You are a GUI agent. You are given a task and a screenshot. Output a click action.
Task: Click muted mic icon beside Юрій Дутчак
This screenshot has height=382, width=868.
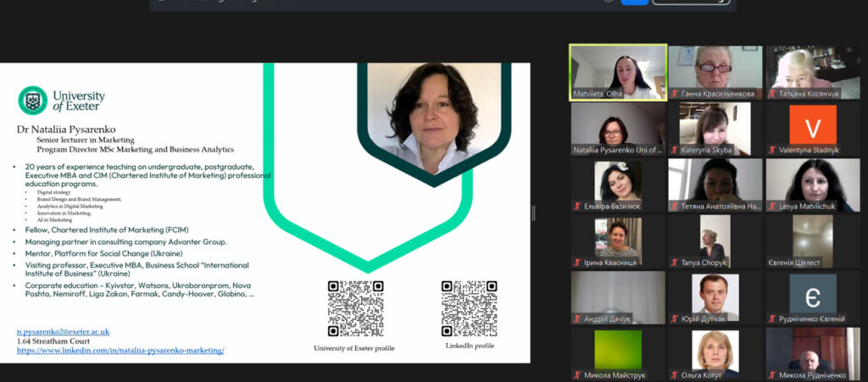tap(675, 318)
